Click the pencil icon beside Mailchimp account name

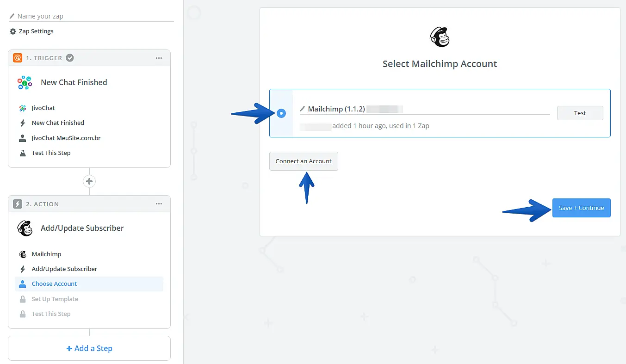(303, 109)
